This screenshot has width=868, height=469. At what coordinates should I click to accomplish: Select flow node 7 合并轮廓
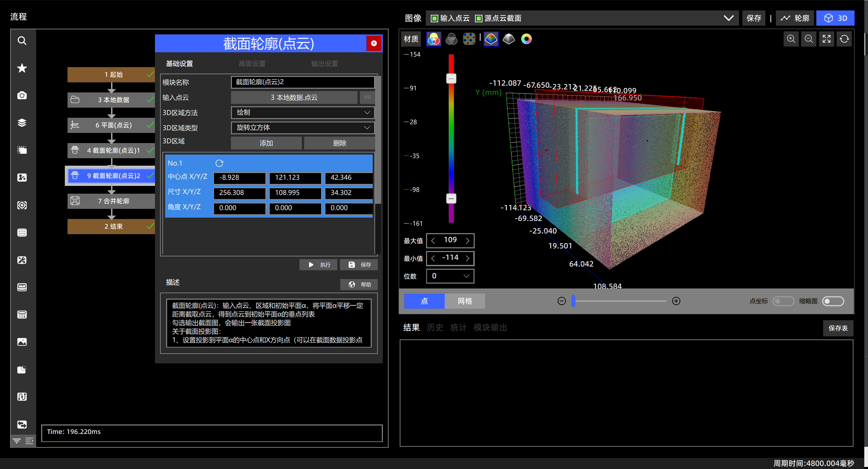(111, 201)
